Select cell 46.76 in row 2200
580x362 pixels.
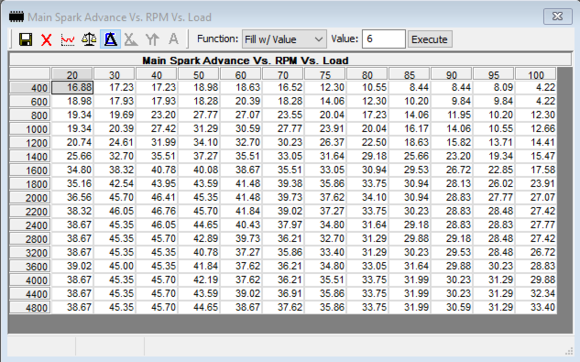[156, 211]
